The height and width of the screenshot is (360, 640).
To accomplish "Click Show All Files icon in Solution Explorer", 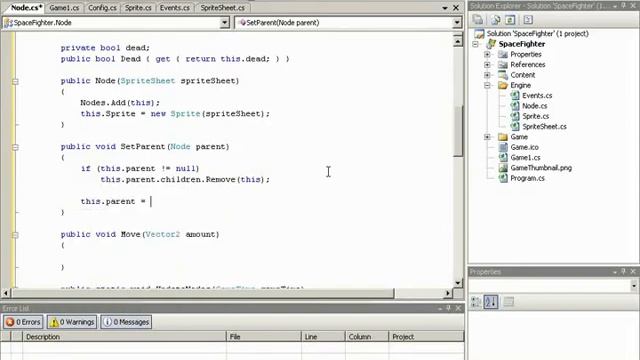I will click(496, 20).
